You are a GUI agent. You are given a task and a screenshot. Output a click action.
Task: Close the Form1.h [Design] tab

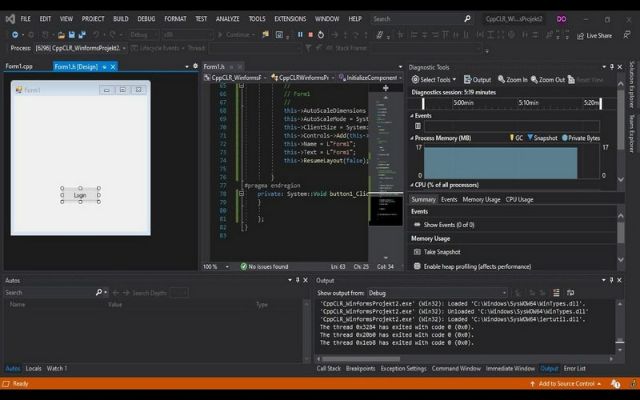tap(113, 67)
